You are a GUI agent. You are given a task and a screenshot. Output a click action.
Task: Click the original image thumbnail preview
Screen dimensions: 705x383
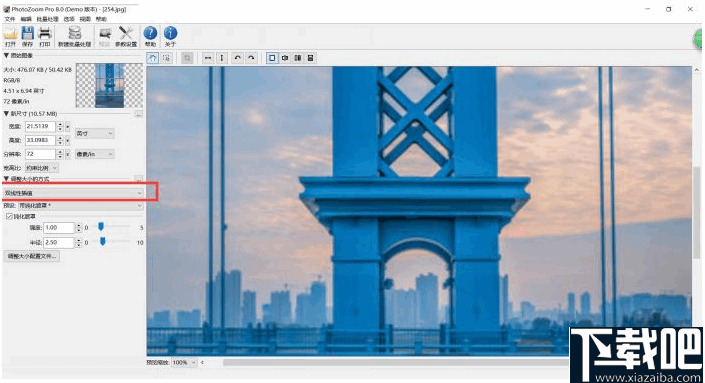tap(109, 85)
